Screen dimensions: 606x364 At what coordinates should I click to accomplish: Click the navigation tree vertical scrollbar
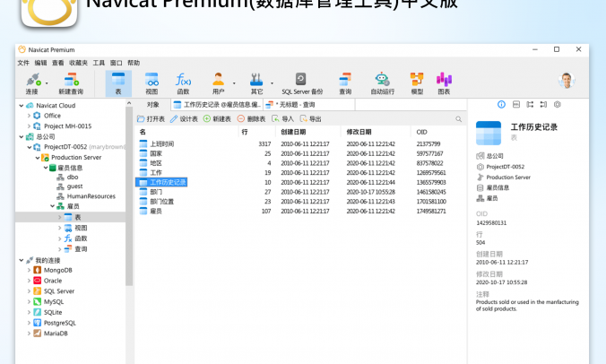[129, 195]
